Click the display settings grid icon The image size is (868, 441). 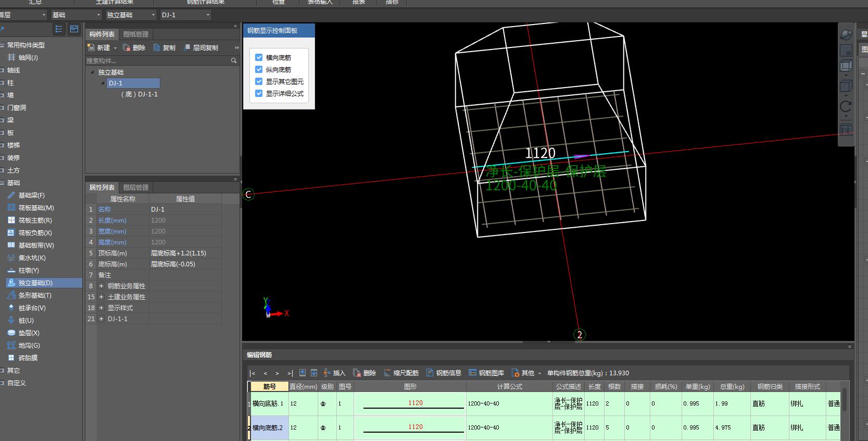(846, 129)
